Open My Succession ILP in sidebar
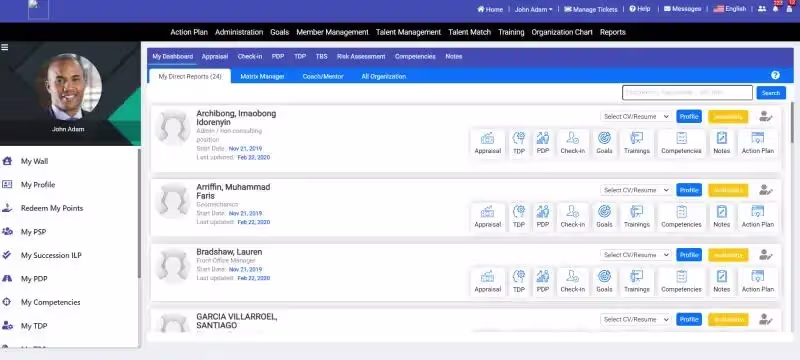This screenshot has height=360, width=800. click(x=51, y=255)
